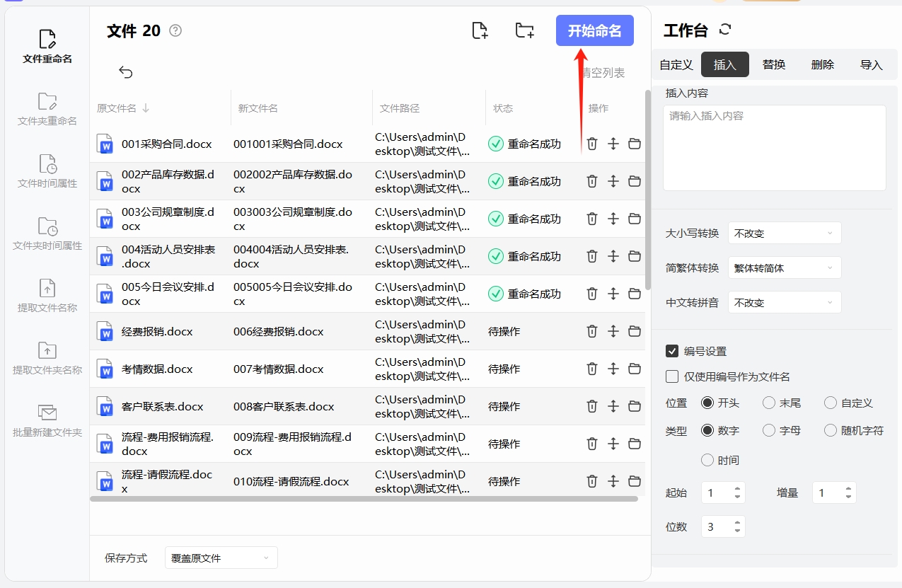Select 末尾 position radio button
This screenshot has width=902, height=588.
click(769, 403)
